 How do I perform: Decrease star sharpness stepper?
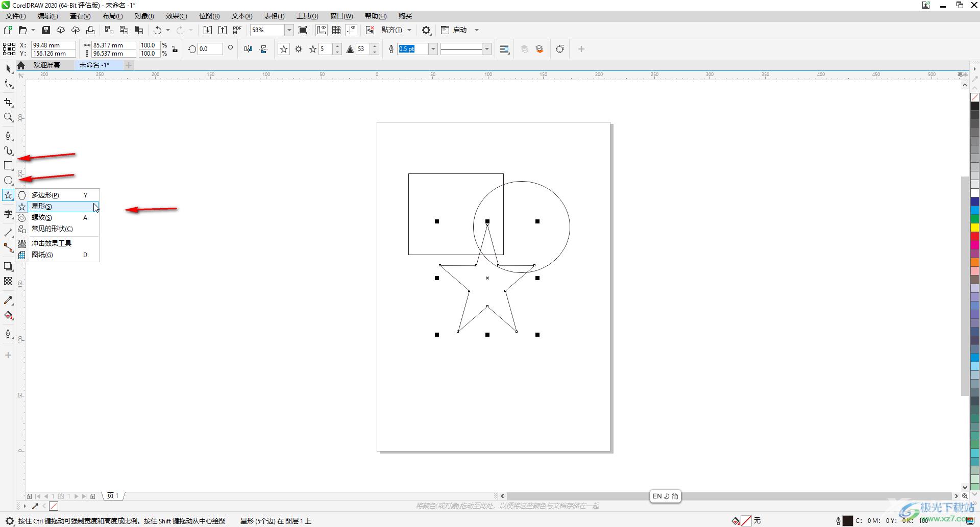375,52
